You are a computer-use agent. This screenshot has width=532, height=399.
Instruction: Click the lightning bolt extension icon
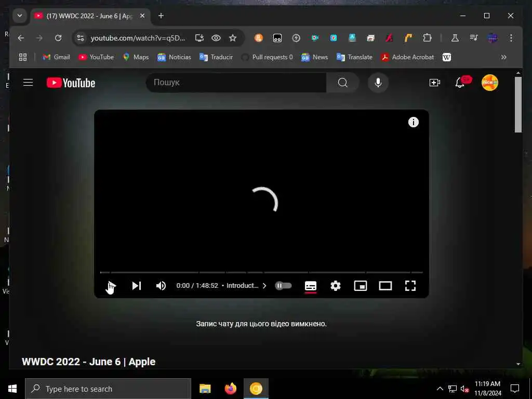(x=296, y=38)
